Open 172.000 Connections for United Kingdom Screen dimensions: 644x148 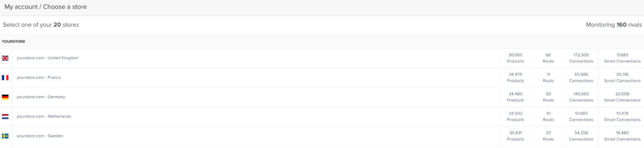pyautogui.click(x=581, y=58)
